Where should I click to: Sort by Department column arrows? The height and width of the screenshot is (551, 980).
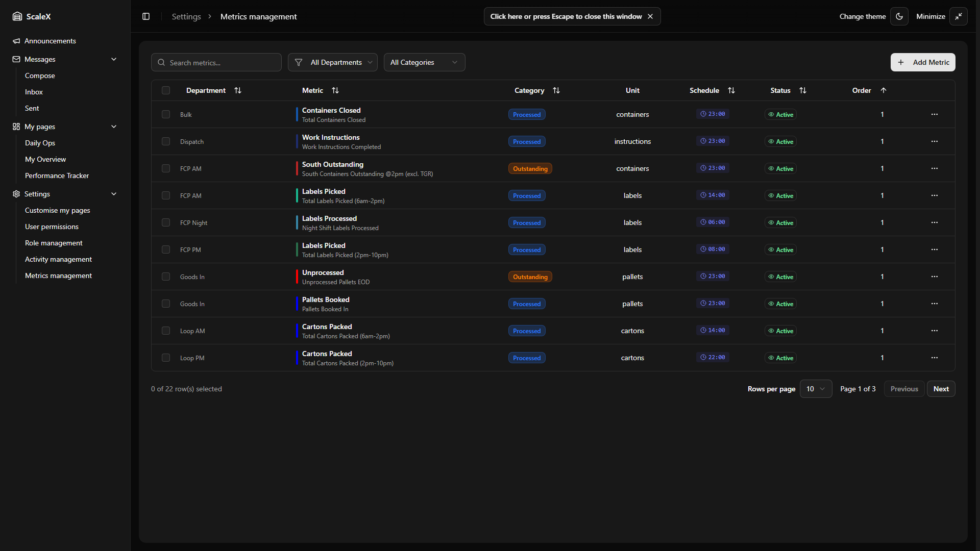click(x=238, y=90)
